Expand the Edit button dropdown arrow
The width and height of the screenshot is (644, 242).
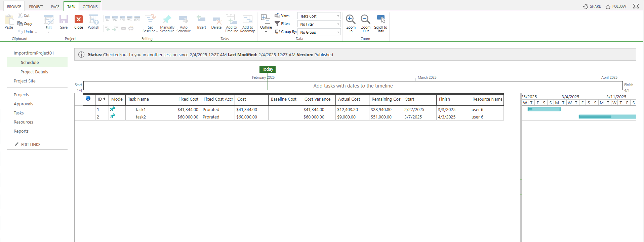(x=49, y=32)
